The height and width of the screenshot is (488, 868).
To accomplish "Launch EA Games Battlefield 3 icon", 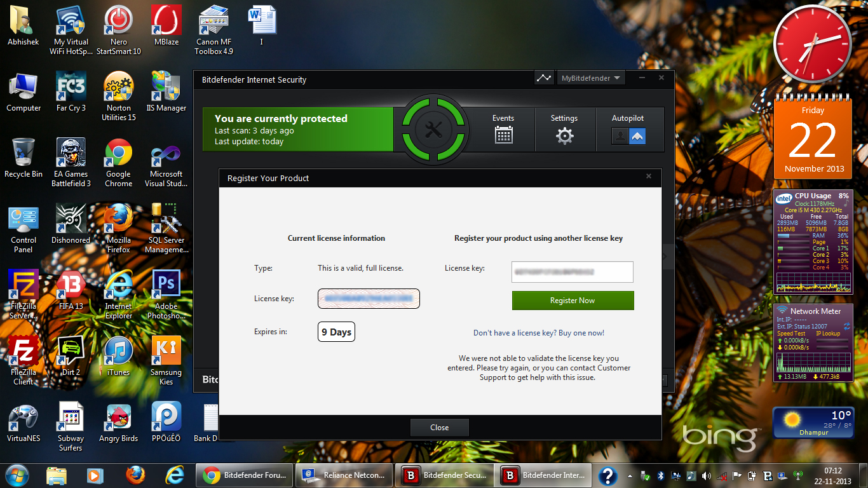I will click(x=71, y=162).
